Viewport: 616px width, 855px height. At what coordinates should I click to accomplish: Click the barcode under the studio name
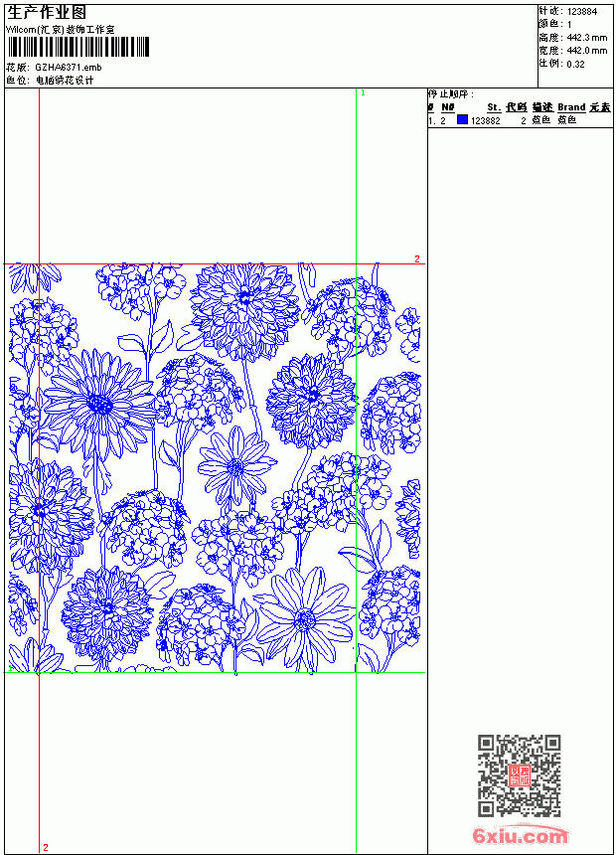tap(77, 47)
